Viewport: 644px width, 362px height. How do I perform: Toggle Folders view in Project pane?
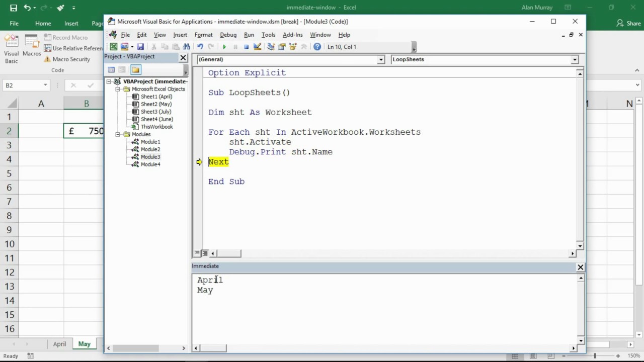pyautogui.click(x=135, y=70)
